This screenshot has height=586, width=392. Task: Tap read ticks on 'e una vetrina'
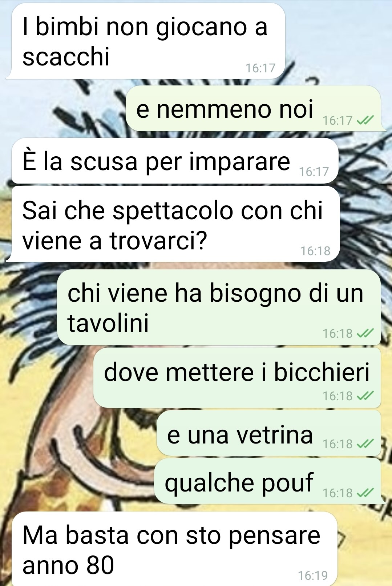point(365,443)
